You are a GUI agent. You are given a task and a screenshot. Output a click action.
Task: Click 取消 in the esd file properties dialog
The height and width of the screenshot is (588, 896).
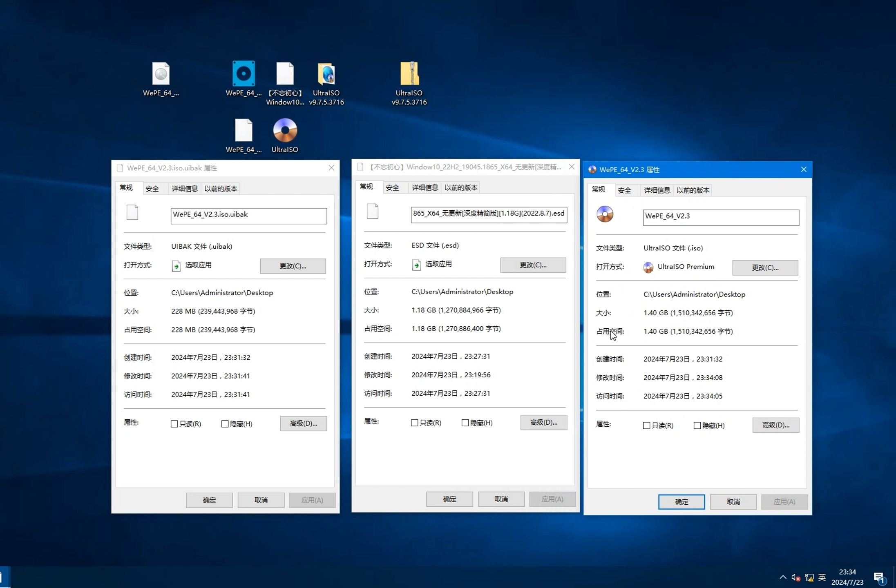501,499
